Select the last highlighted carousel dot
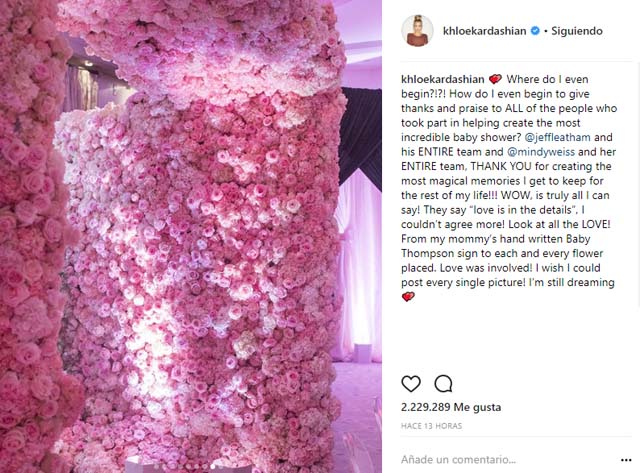 (x=213, y=466)
